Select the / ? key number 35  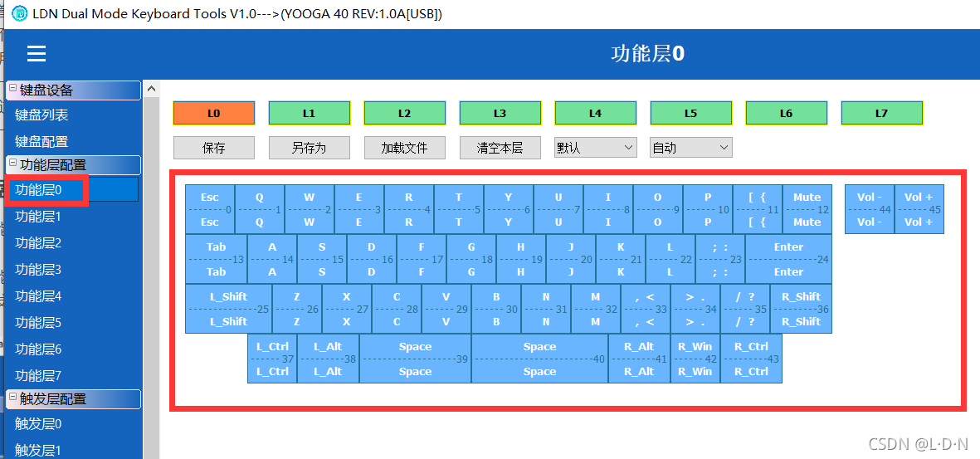(745, 309)
